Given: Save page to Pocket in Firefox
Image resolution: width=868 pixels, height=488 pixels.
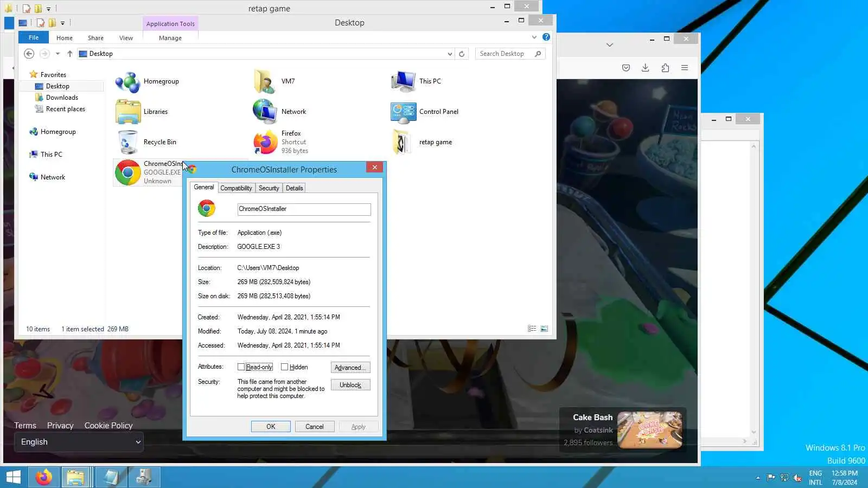Looking at the screenshot, I should pyautogui.click(x=626, y=68).
